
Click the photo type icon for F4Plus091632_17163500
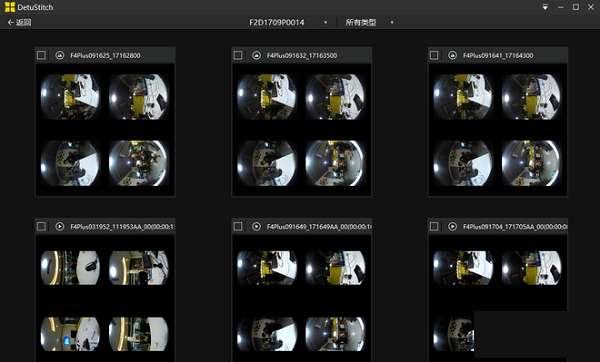256,55
